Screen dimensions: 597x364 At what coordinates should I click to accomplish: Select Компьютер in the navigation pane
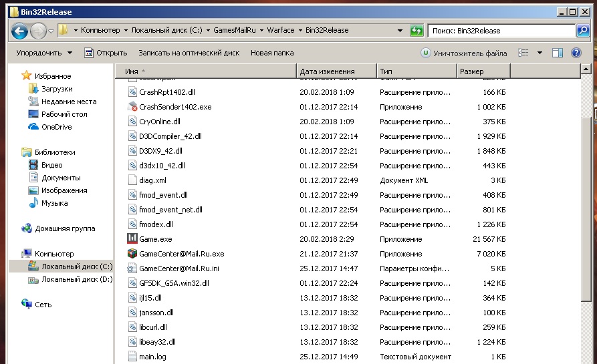click(x=54, y=254)
